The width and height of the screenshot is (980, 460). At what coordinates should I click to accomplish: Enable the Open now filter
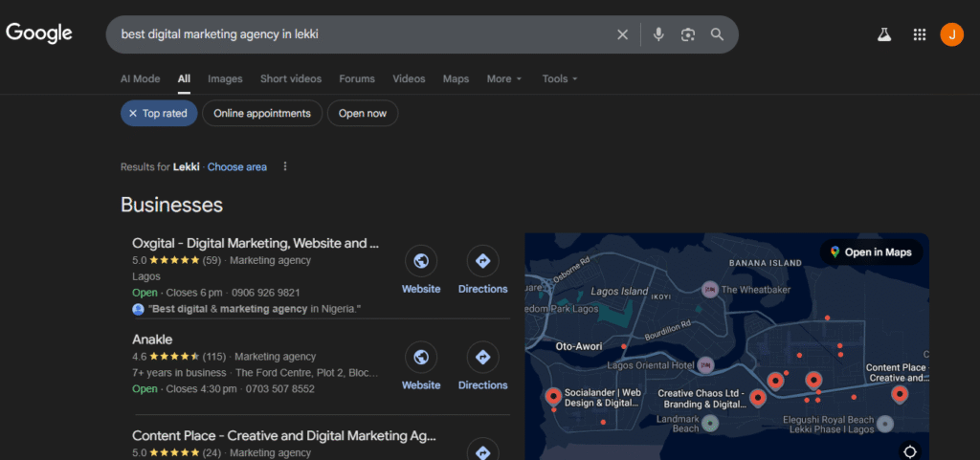tap(362, 114)
